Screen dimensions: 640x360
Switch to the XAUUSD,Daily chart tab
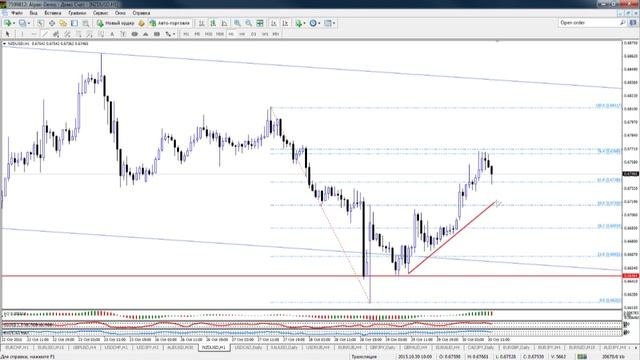(x=284, y=347)
